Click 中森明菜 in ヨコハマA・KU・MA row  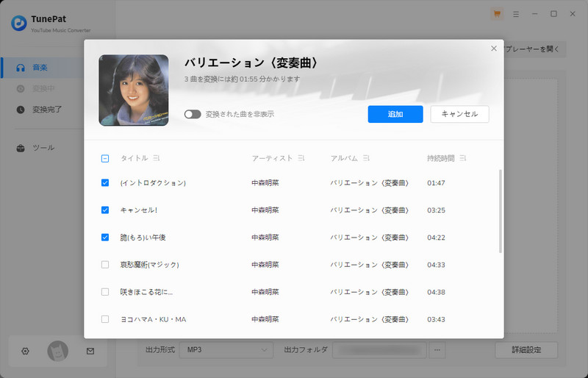(x=265, y=319)
